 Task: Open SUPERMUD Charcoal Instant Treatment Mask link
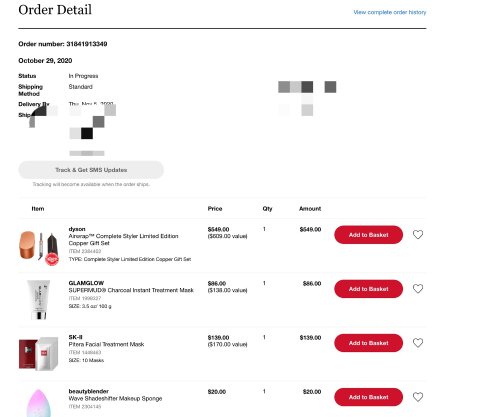(131, 290)
